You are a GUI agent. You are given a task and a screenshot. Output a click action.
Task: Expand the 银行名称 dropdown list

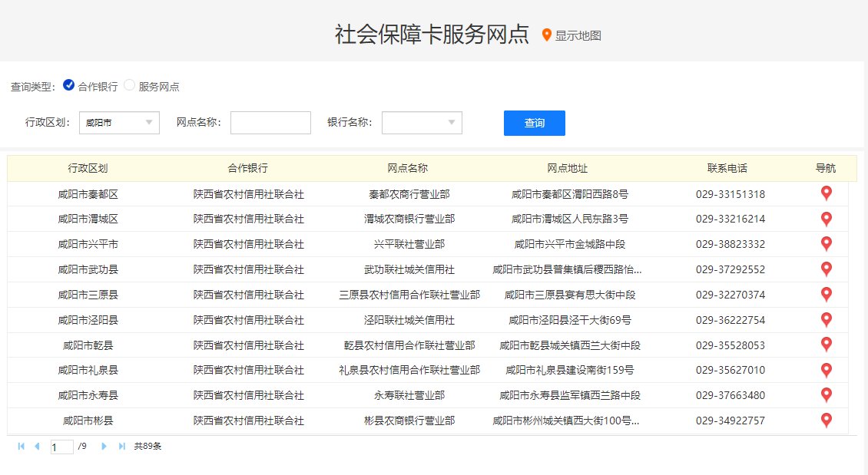pos(422,123)
